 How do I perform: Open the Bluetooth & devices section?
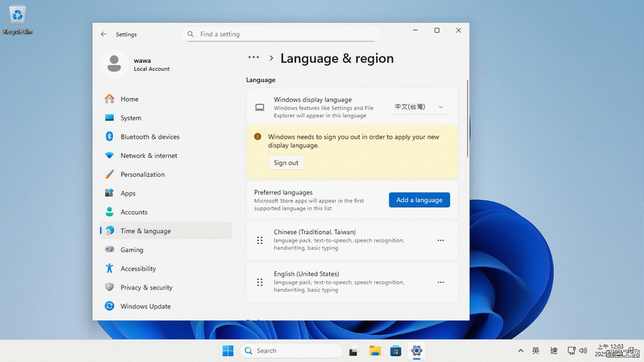pos(150,137)
